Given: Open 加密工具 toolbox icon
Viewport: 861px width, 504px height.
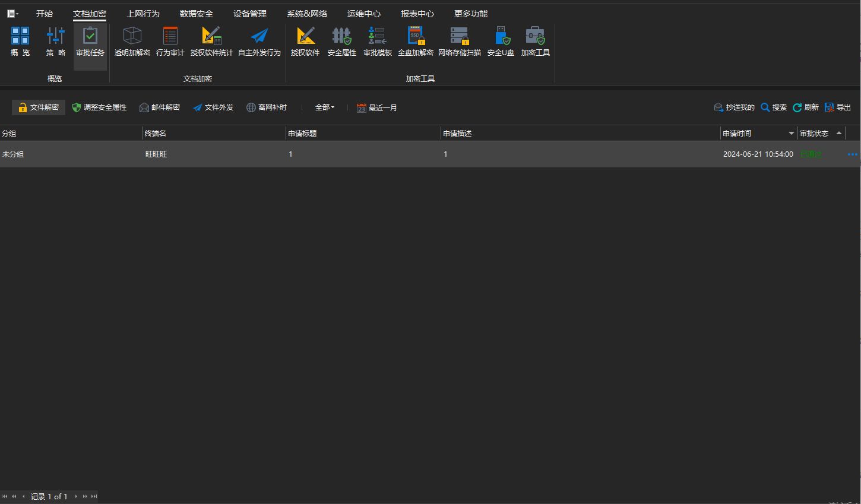Looking at the screenshot, I should coord(536,41).
